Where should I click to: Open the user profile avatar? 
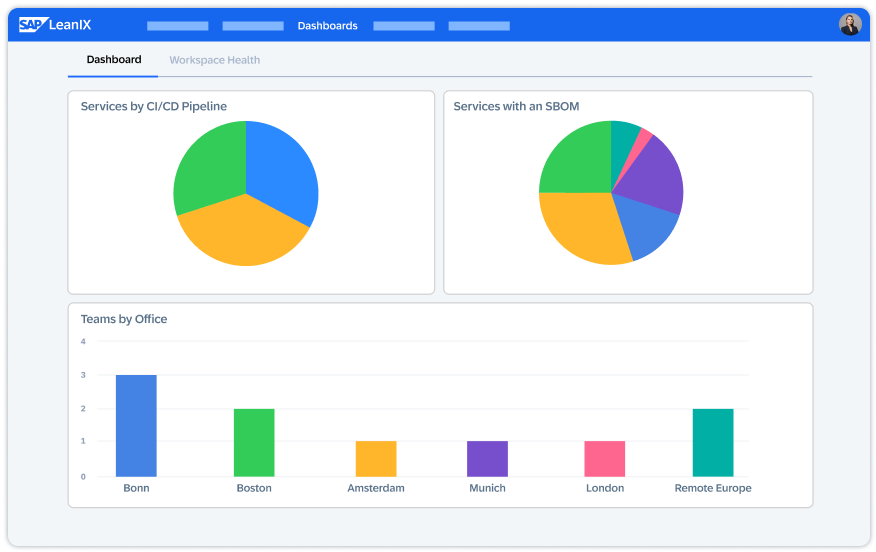(x=849, y=25)
